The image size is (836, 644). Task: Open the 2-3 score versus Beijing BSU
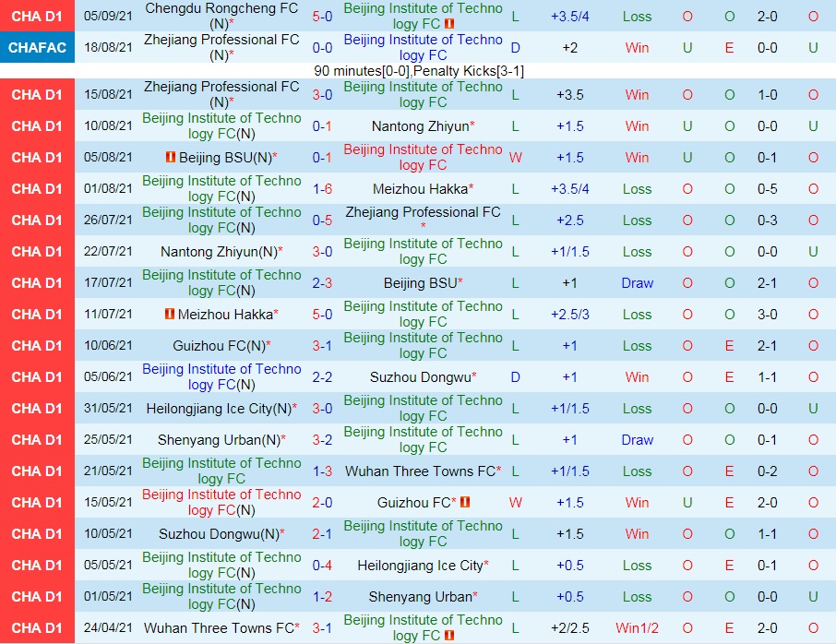322,283
